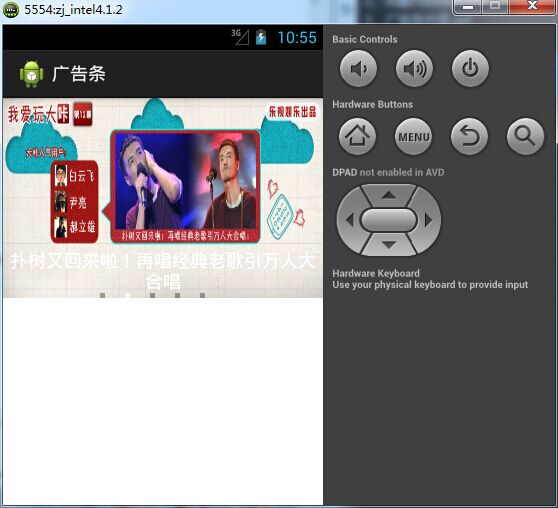Select the third banner page indicator dot
558x508 pixels.
pos(152,295)
